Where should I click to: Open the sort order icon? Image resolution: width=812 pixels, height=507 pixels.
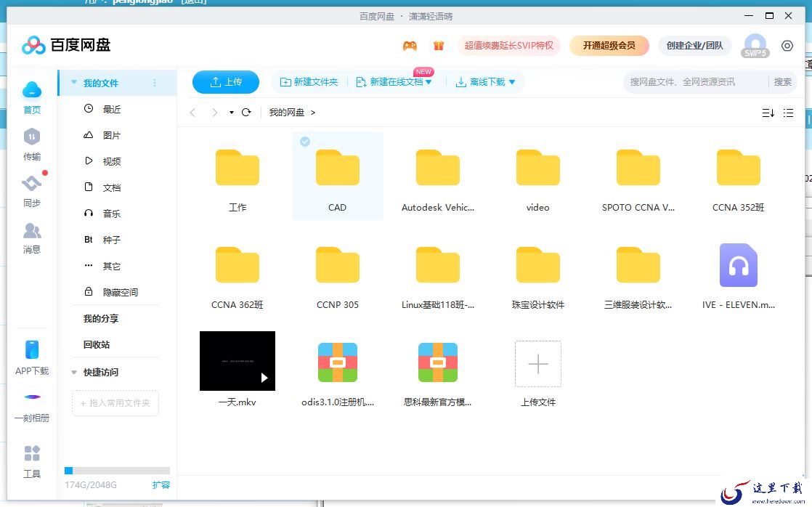point(768,113)
